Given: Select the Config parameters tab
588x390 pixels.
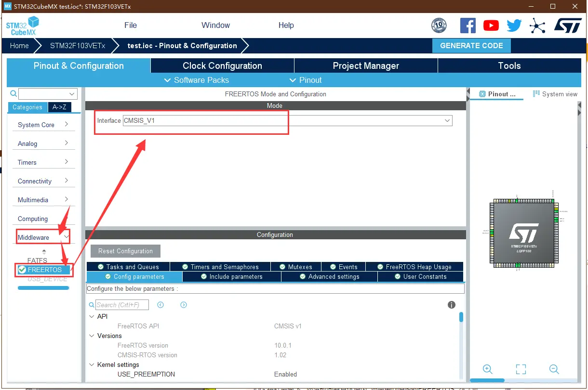Looking at the screenshot, I should [x=134, y=277].
